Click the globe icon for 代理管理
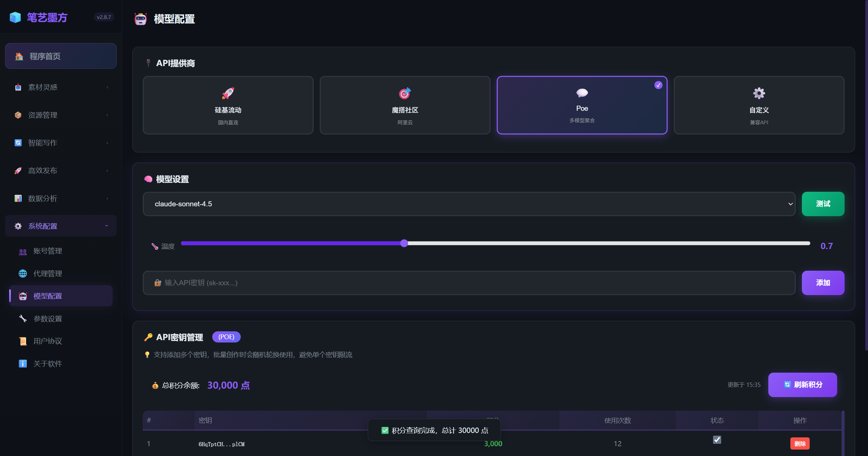Screen dimensions: 868x456 coord(23,273)
